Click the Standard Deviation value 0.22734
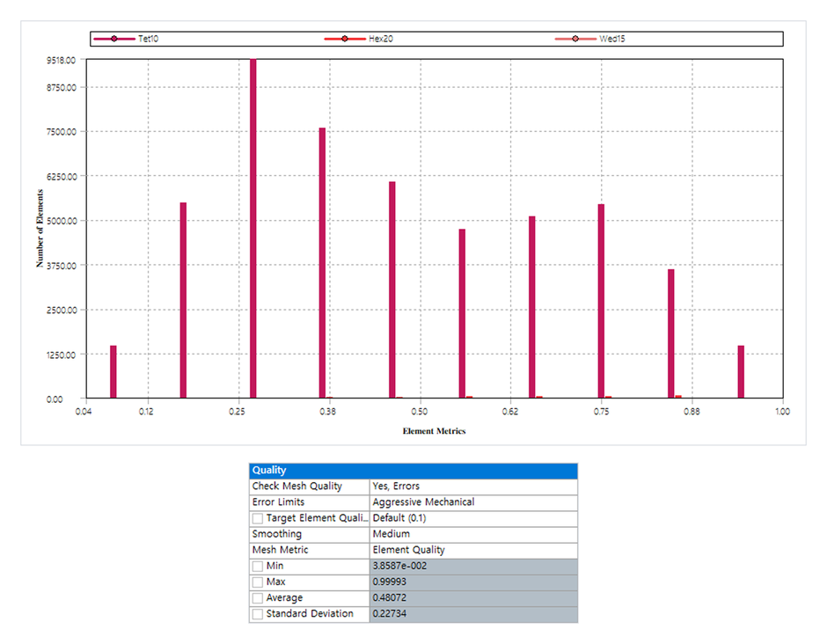The image size is (827, 644). (473, 614)
